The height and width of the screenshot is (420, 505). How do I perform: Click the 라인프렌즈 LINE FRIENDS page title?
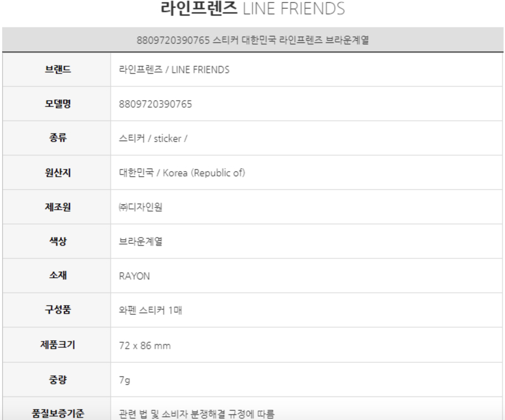coord(252,9)
